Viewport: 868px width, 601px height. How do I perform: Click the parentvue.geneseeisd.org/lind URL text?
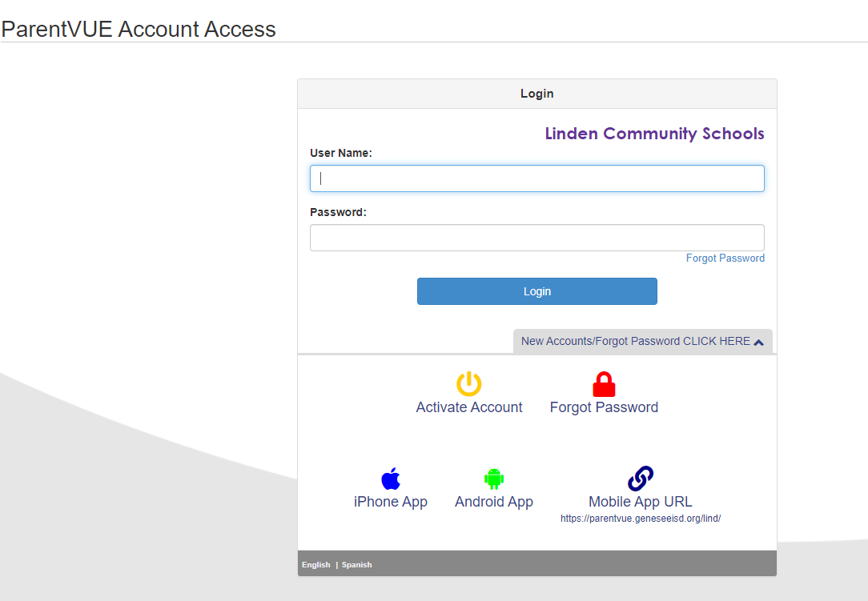641,519
